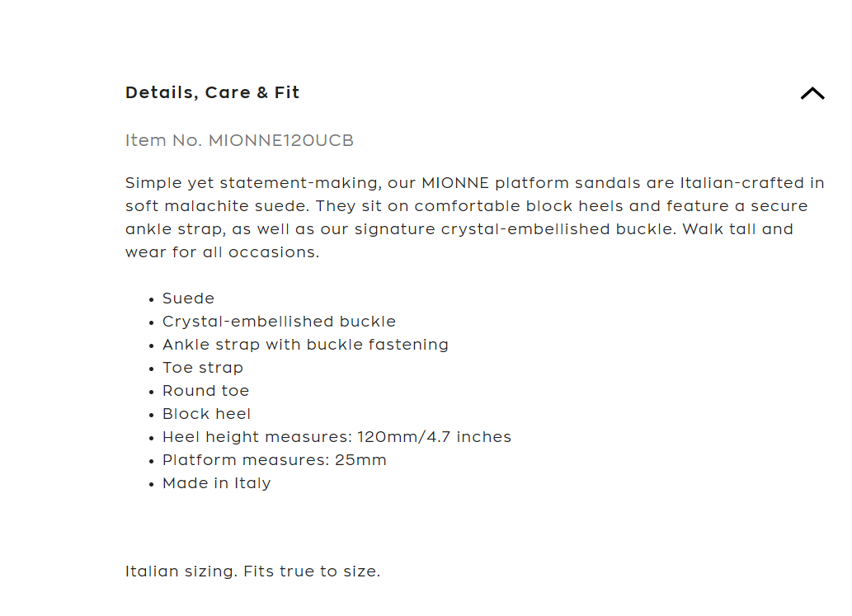Click the Round toe list item

pyautogui.click(x=205, y=391)
